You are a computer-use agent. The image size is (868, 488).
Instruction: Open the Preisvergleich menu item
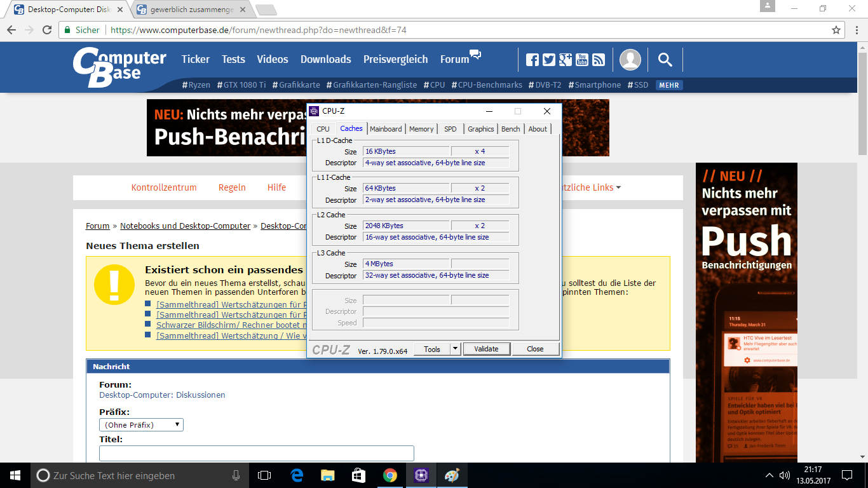[x=396, y=59]
